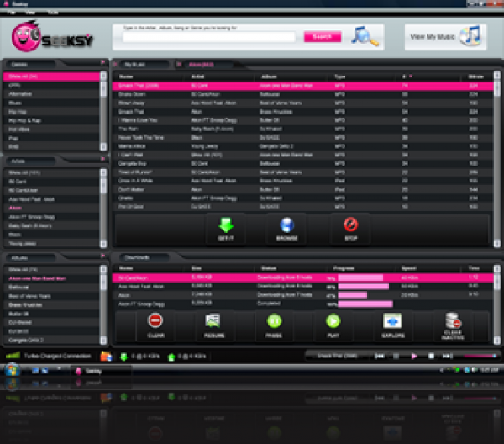Click the View My Music button

445,36
